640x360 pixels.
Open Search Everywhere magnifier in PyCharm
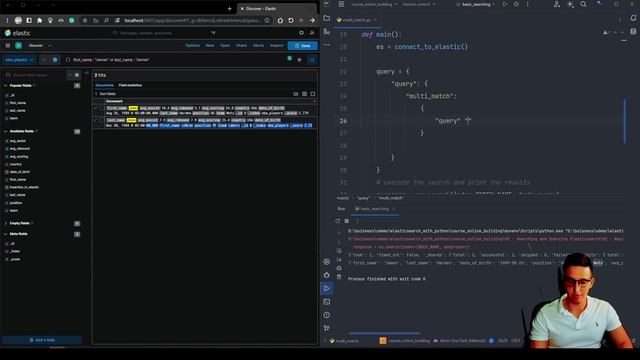584,4
